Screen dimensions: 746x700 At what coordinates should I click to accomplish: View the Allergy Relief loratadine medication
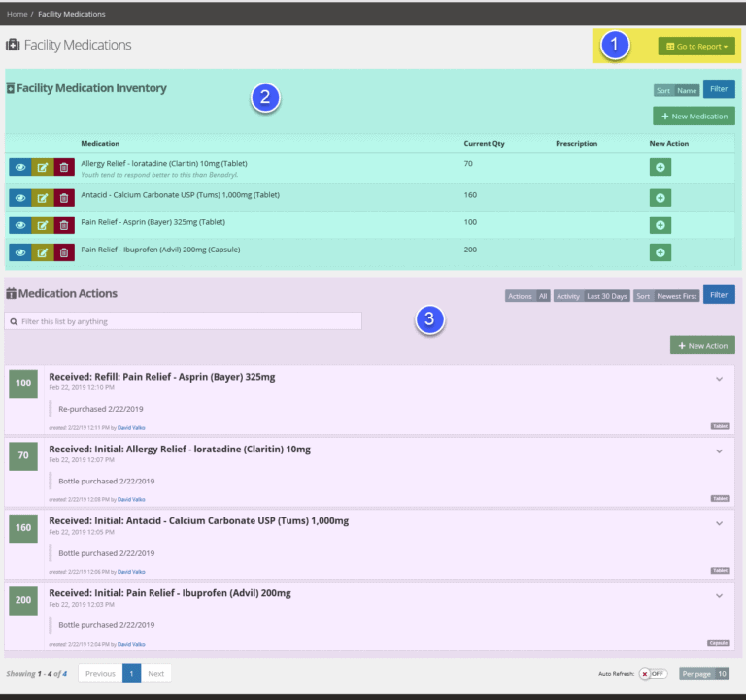20,167
